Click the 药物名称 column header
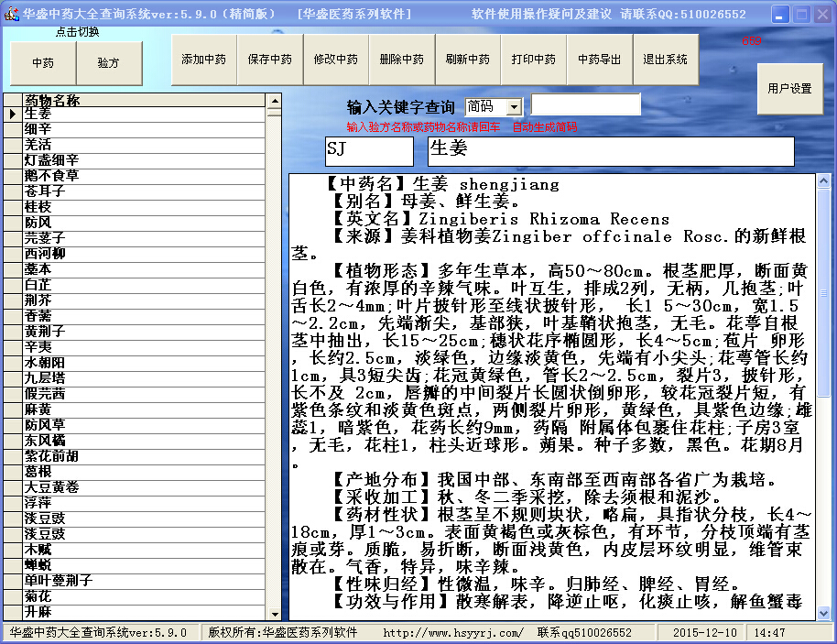The image size is (837, 644). coord(144,100)
